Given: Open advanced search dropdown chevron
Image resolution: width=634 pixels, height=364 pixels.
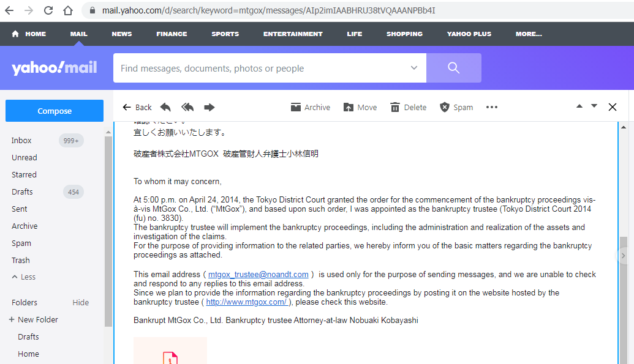Looking at the screenshot, I should pyautogui.click(x=414, y=68).
